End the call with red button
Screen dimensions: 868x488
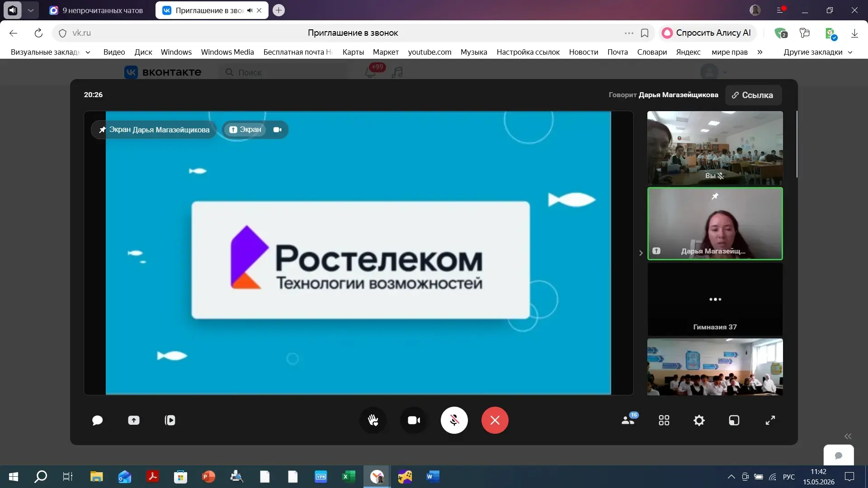point(495,420)
